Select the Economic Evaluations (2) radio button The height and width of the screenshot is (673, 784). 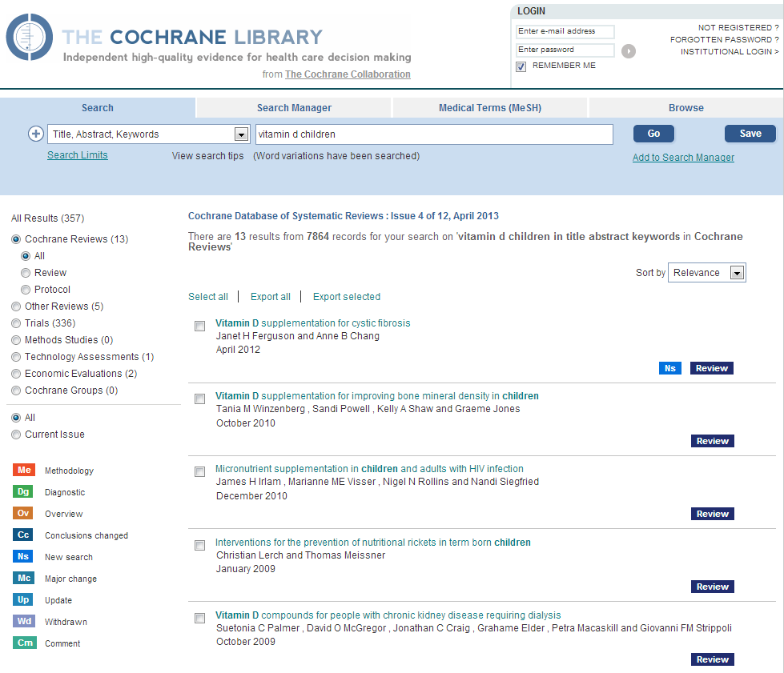[x=16, y=374]
